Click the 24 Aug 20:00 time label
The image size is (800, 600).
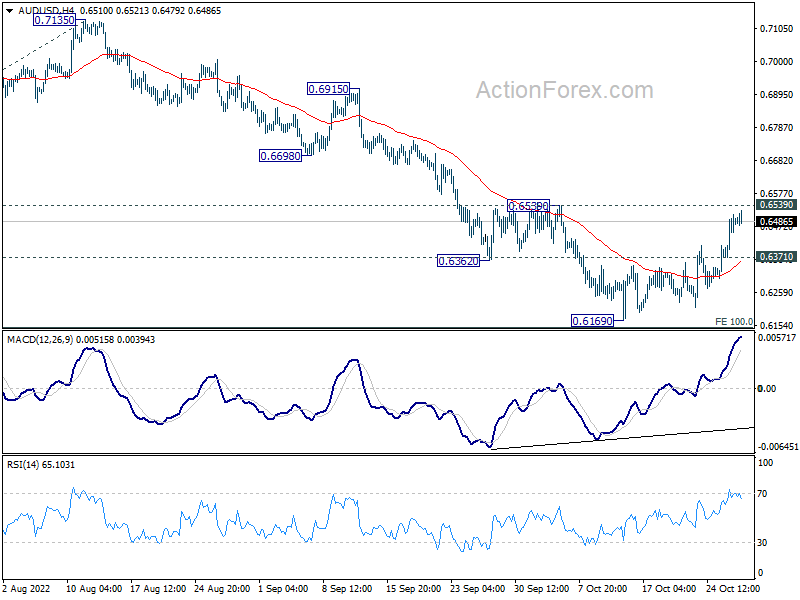[x=222, y=589]
